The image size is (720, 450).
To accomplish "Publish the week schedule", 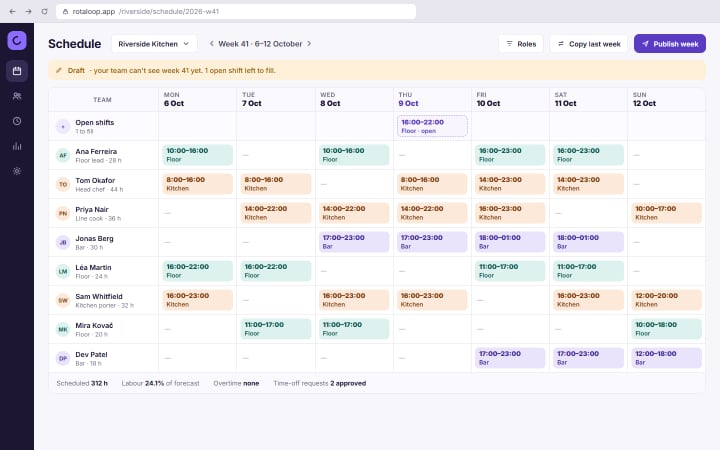I will pos(669,44).
